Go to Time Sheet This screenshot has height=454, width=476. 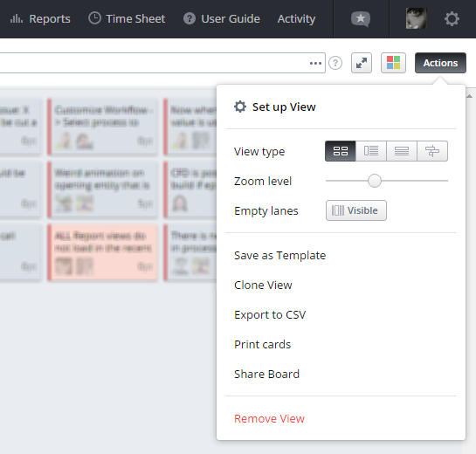pyautogui.click(x=127, y=19)
